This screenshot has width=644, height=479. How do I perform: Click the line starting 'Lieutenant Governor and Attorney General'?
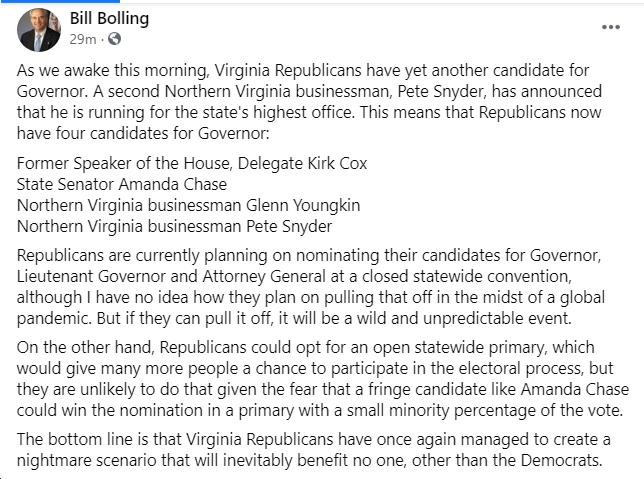pyautogui.click(x=294, y=276)
